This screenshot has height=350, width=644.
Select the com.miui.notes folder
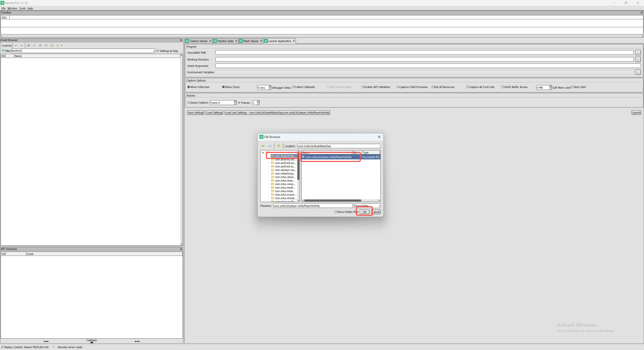click(284, 191)
